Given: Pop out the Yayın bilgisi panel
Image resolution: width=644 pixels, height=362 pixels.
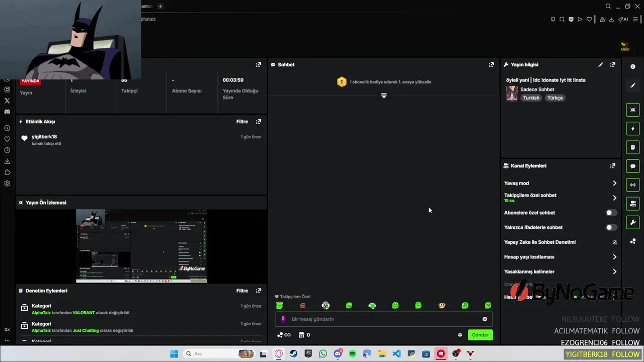Looking at the screenshot, I should (612, 65).
